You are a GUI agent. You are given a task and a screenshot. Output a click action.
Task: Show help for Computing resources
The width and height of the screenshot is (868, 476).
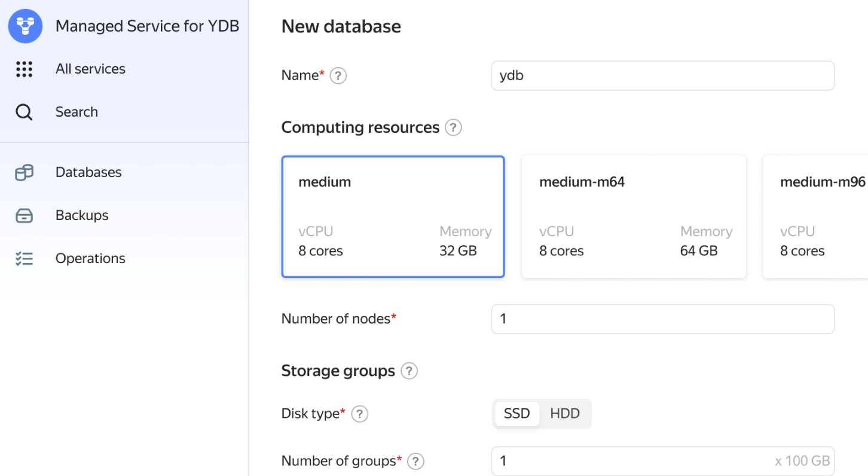click(x=454, y=128)
